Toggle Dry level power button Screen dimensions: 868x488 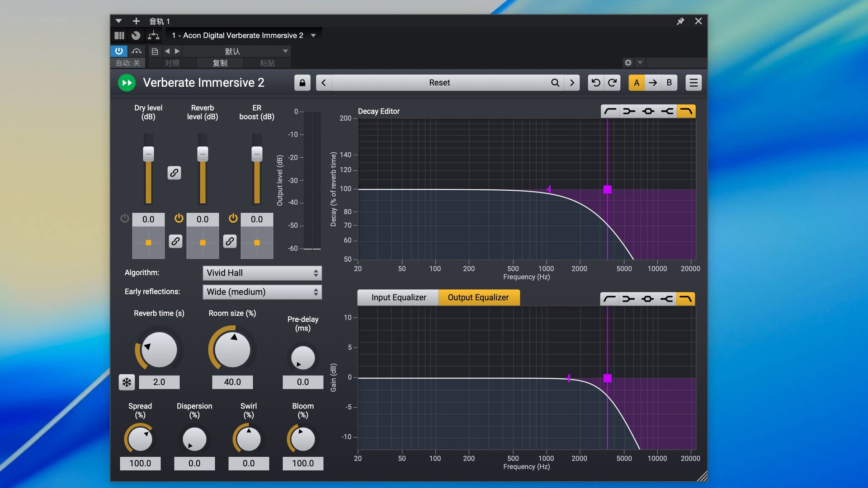(x=125, y=219)
